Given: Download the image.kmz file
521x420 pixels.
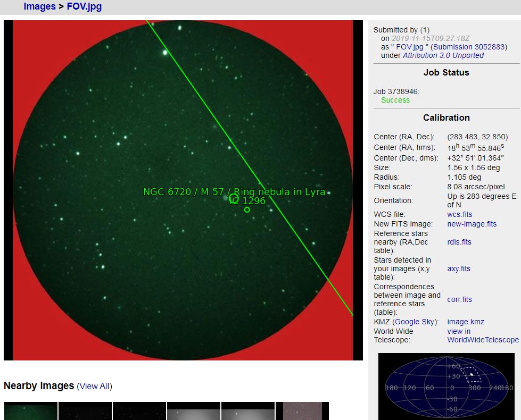Looking at the screenshot, I should click(466, 322).
